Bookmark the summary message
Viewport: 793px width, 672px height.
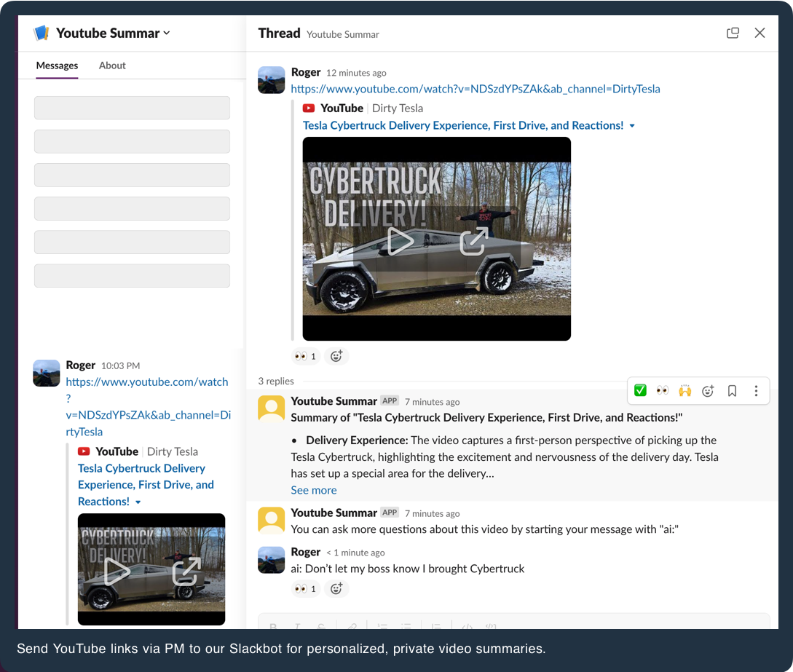[732, 390]
